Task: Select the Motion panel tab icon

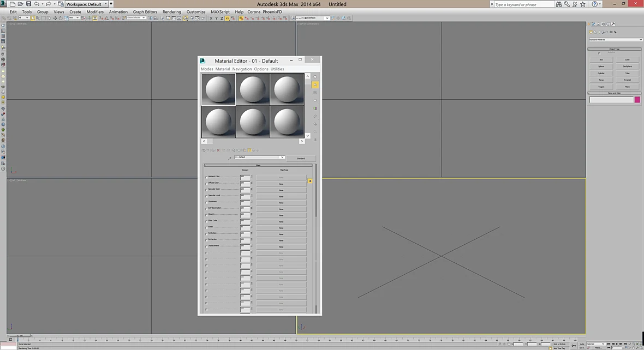Action: 603,24
